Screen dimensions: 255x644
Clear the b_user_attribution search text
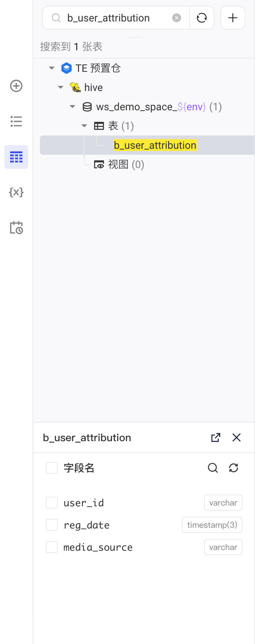(x=177, y=18)
